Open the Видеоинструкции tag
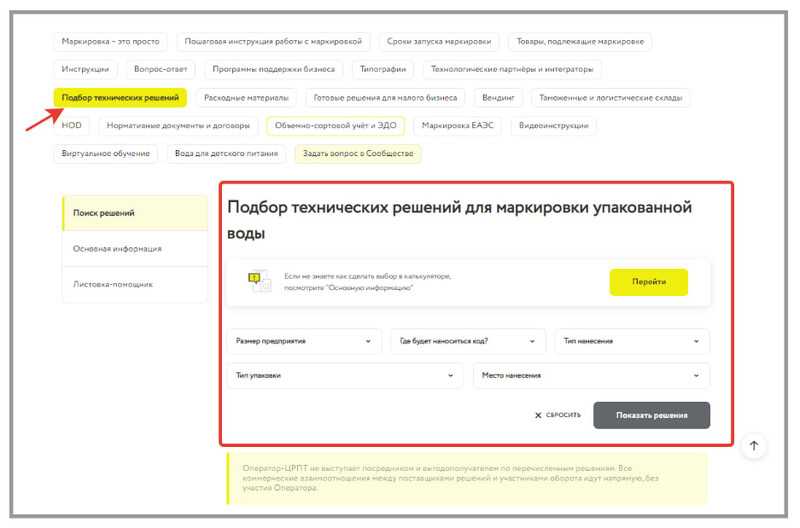Image resolution: width=800 pixels, height=528 pixels. pos(554,125)
